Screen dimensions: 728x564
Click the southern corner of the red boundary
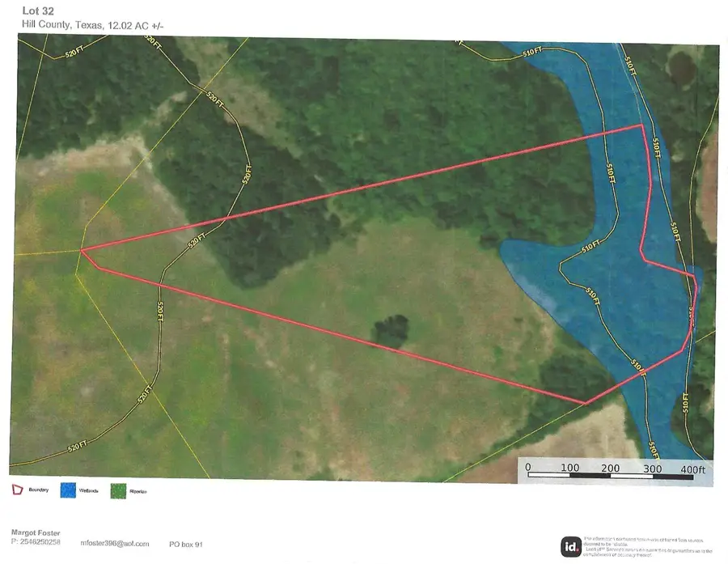[585, 402]
